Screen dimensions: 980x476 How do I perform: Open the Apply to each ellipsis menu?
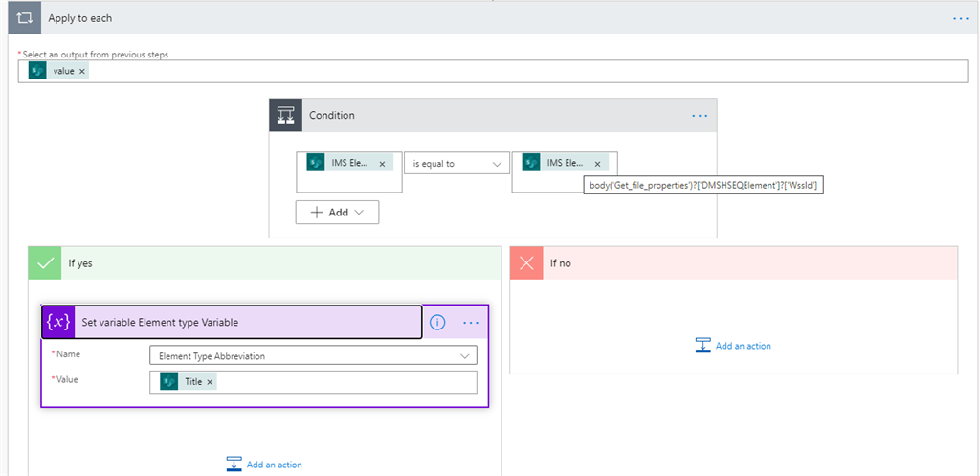960,19
